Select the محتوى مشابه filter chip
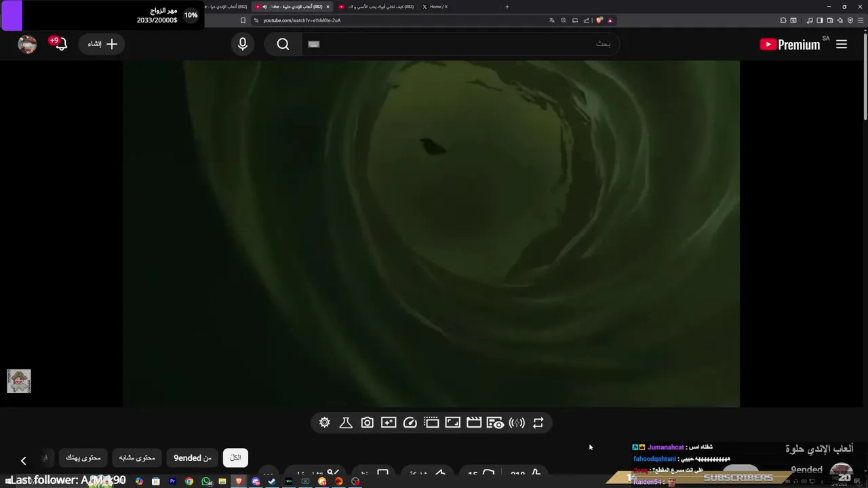 (x=137, y=457)
